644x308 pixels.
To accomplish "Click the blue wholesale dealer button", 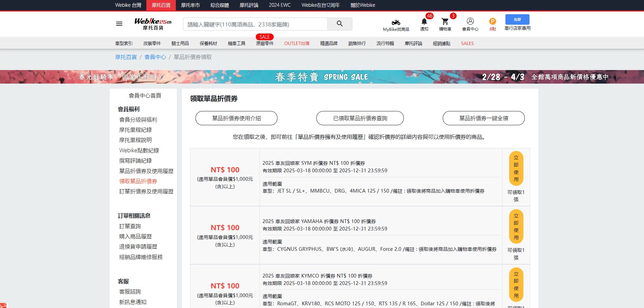I will (517, 20).
